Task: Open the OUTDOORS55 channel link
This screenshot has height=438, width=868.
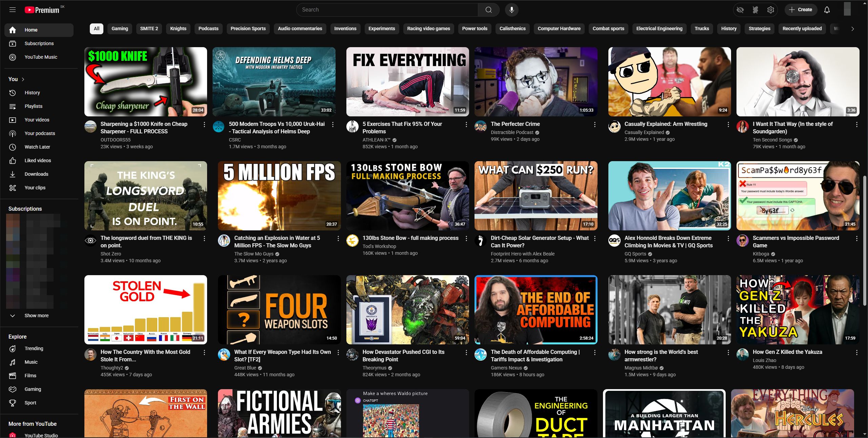Action: [x=116, y=140]
